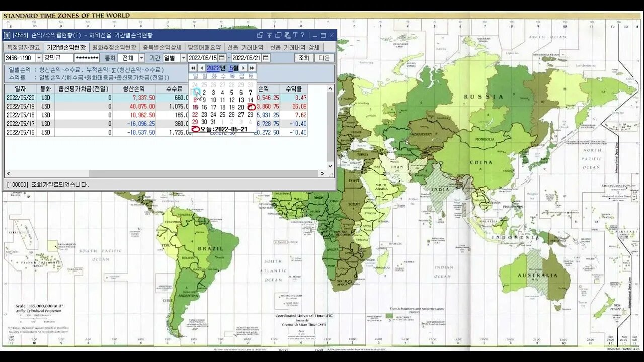The image size is (644, 362).
Task: Click the today link 오늘:2022-05-21
Action: click(223, 129)
